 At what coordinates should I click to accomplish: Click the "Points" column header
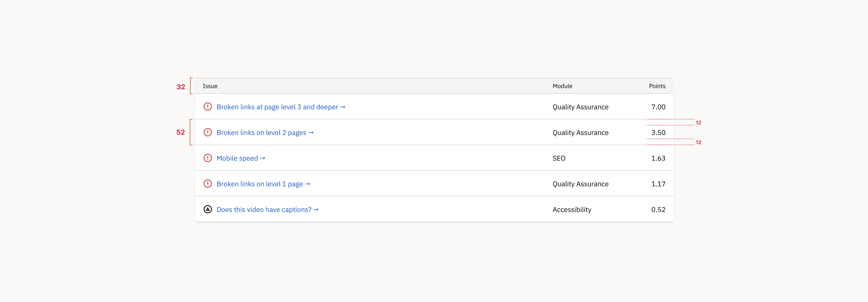657,86
